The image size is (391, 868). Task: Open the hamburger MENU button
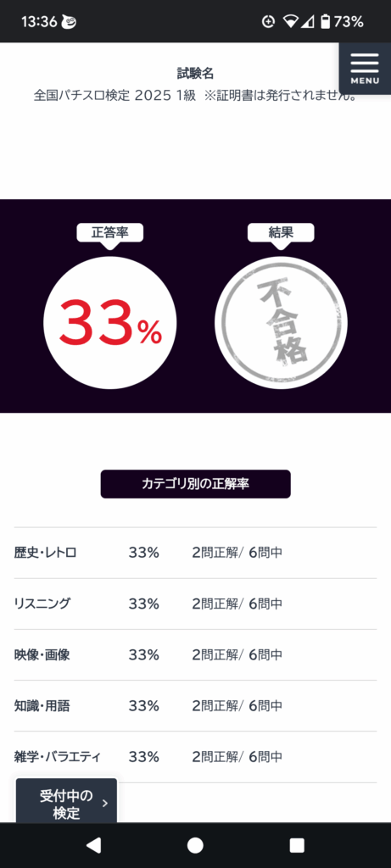click(365, 69)
